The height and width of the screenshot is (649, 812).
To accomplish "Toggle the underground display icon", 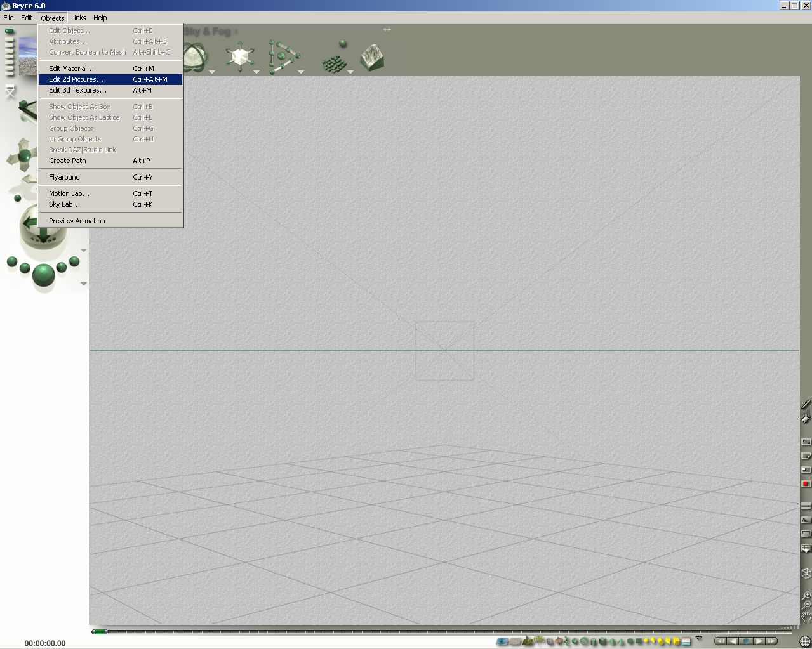I will (806, 520).
